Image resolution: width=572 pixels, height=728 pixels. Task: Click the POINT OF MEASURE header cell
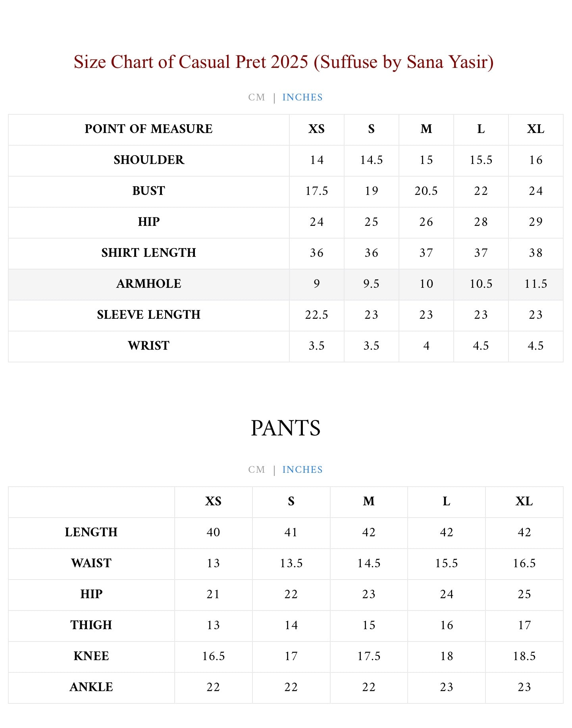pos(148,129)
